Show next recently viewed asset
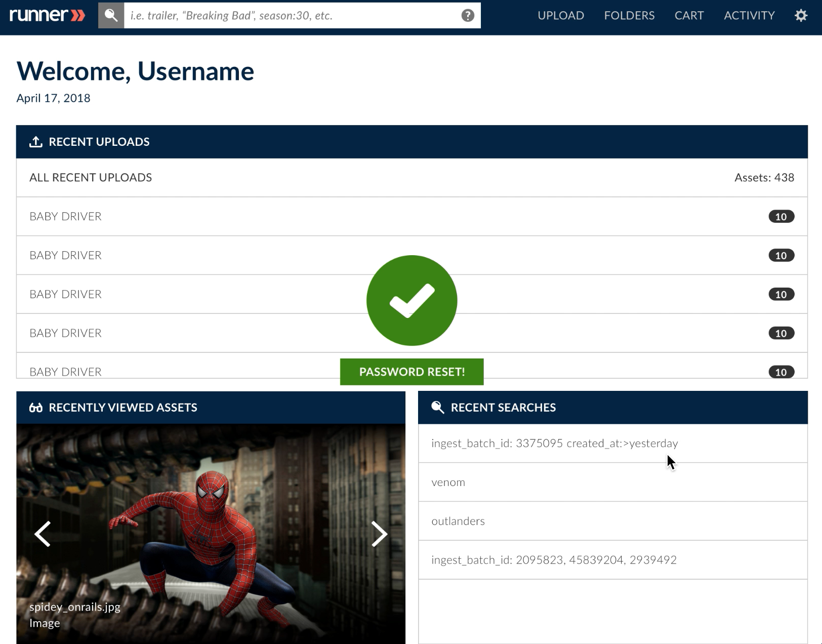This screenshot has height=644, width=822. 379,534
